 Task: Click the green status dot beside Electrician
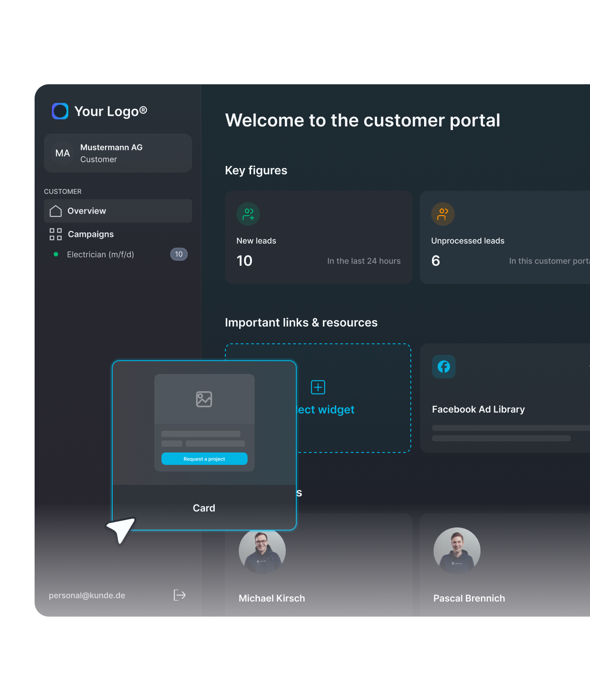pyautogui.click(x=56, y=254)
